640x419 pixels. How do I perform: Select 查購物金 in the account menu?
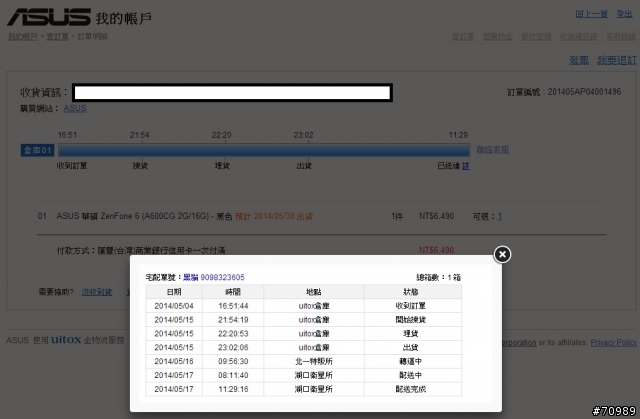tap(498, 37)
